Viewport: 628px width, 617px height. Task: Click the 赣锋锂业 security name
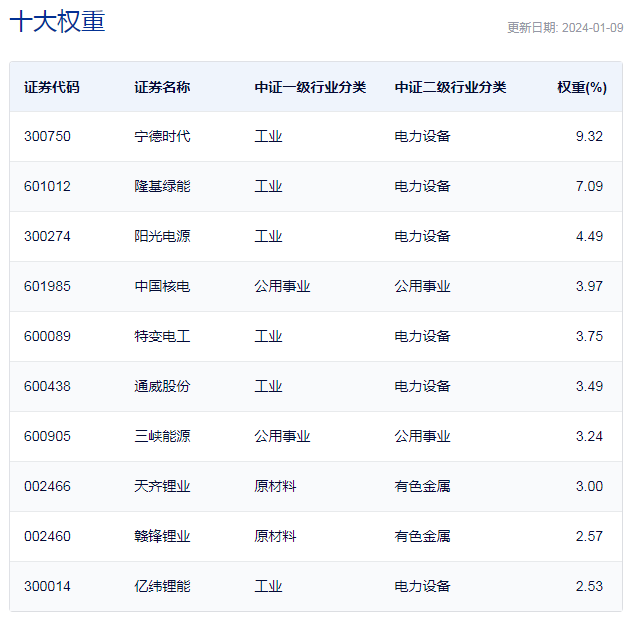pos(162,536)
